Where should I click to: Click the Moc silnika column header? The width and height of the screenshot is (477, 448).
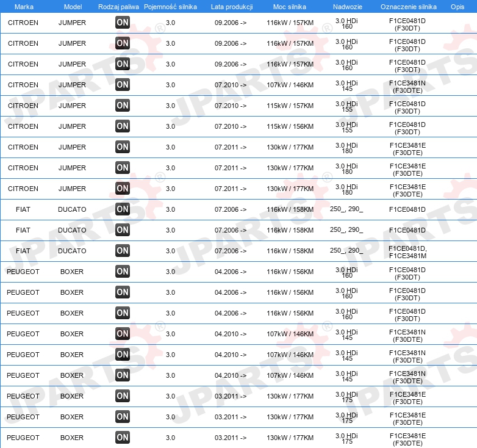pos(290,7)
